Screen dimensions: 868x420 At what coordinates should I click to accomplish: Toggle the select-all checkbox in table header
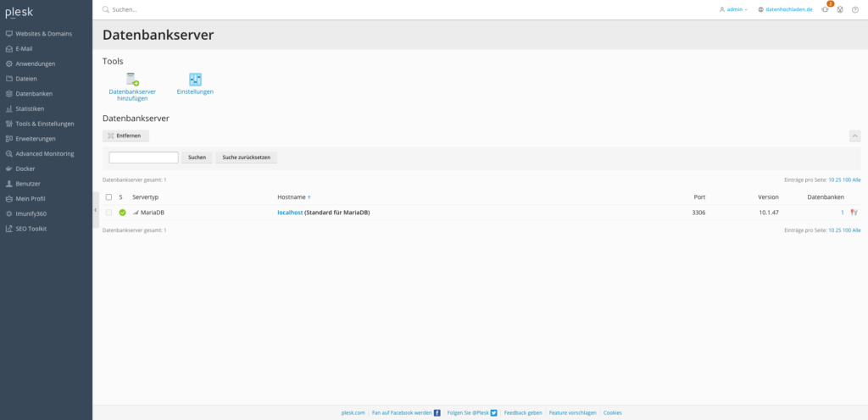click(x=108, y=197)
